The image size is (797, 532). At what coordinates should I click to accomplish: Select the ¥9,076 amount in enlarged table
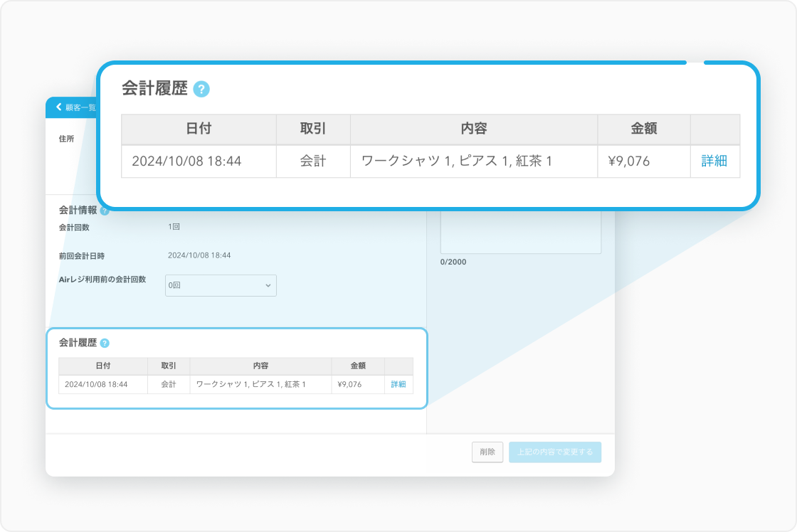629,161
